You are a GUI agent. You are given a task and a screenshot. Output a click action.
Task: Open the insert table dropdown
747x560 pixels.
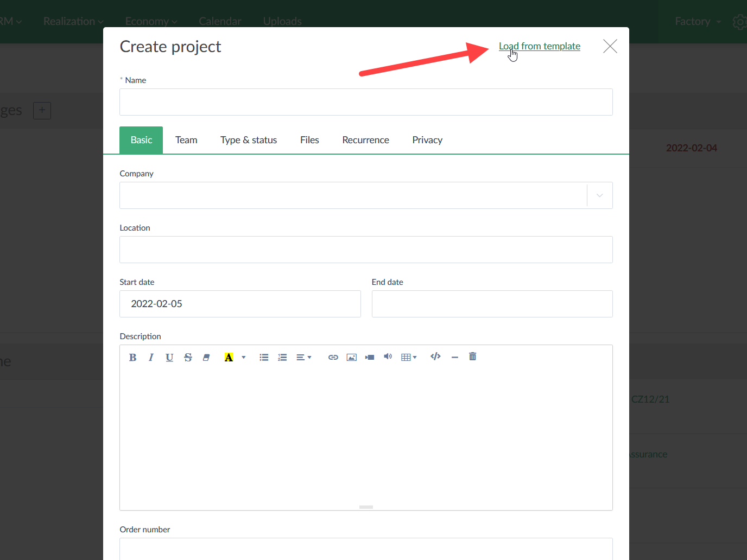coord(409,357)
